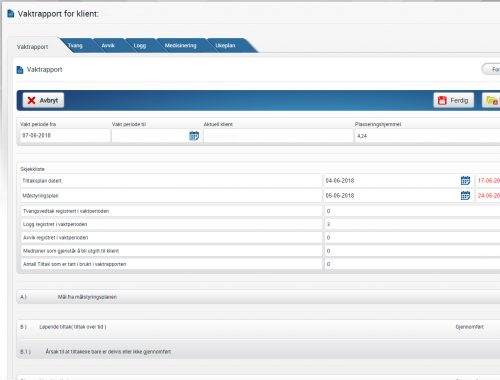Switch to the Avvik tab
The height and width of the screenshot is (380, 500).
(108, 45)
